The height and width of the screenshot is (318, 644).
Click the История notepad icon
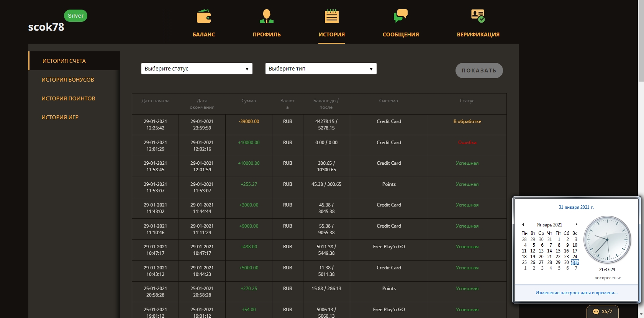[x=332, y=16]
